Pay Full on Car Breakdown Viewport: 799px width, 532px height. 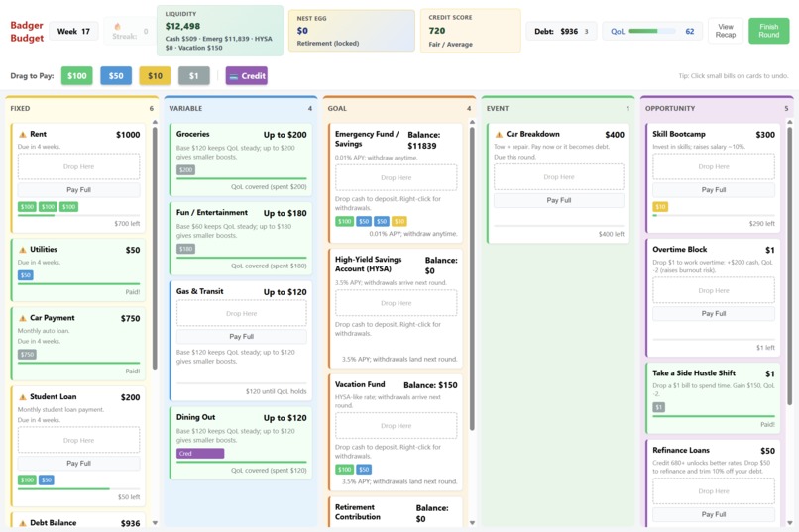559,200
